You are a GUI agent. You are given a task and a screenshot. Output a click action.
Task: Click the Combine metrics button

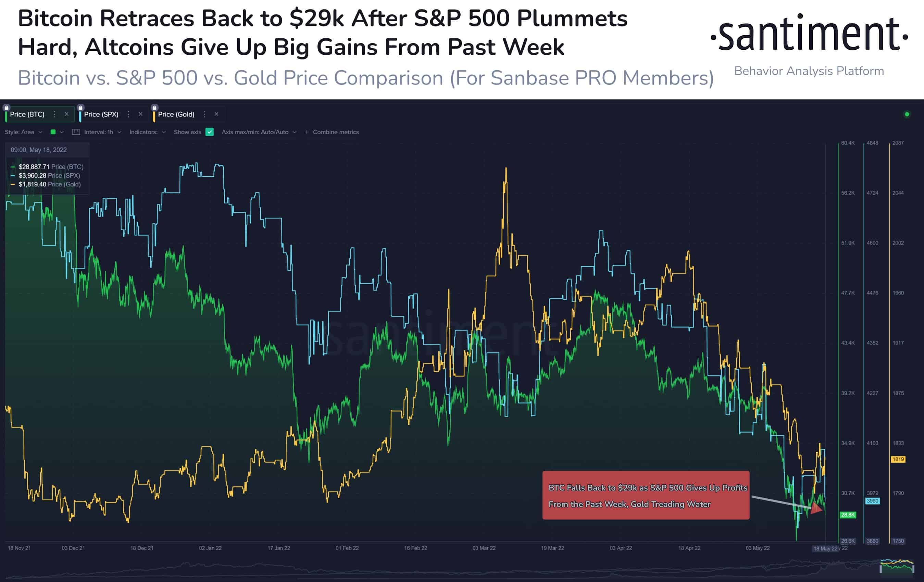click(332, 132)
